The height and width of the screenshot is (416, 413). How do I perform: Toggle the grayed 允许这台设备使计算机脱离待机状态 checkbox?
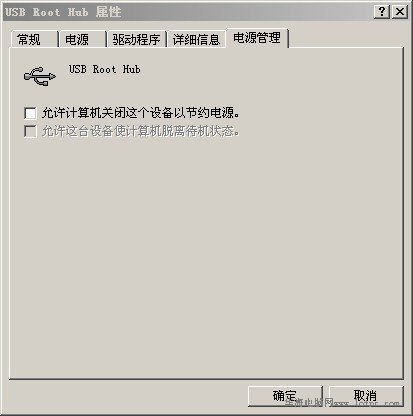tap(30, 131)
